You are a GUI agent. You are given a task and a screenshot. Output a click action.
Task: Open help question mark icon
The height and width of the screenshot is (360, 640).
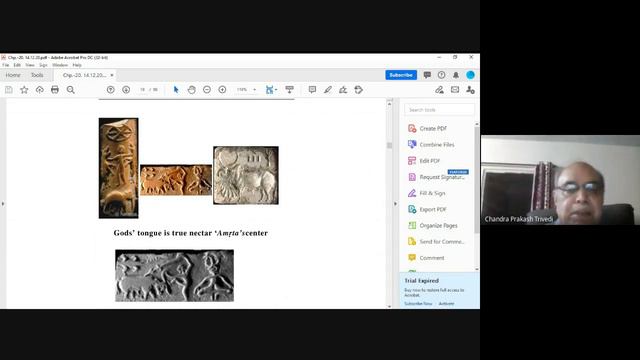pos(441,75)
